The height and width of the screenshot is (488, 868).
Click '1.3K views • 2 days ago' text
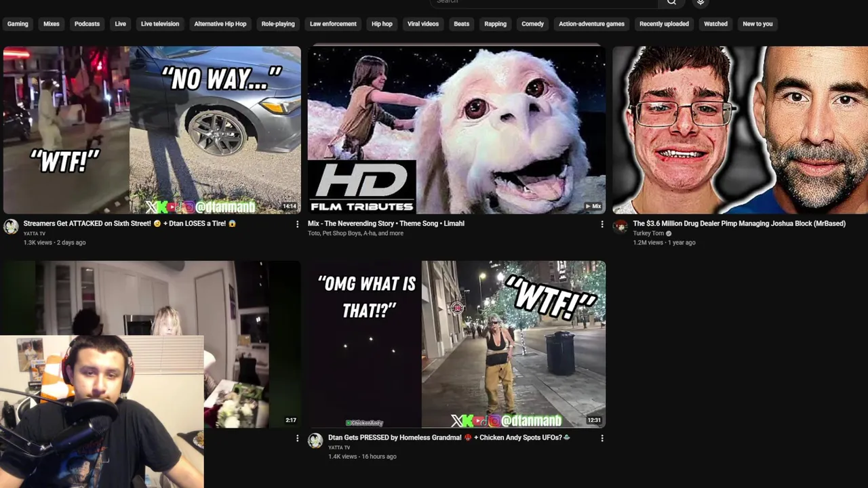click(55, 243)
